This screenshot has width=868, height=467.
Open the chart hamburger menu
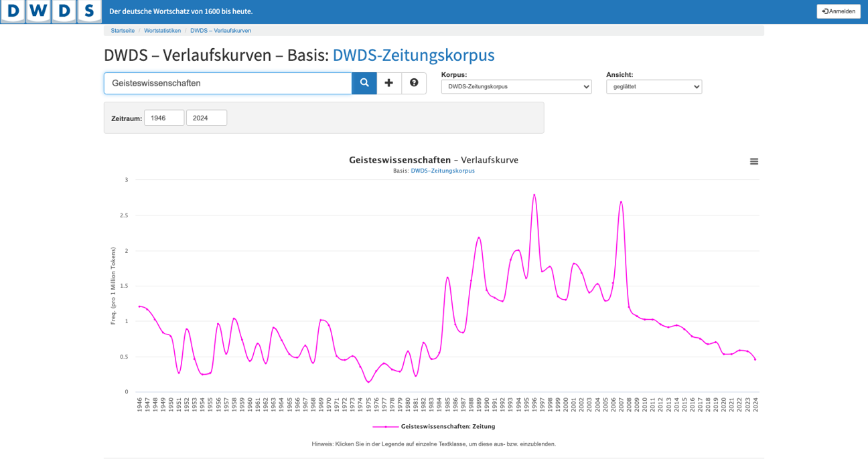coord(754,161)
